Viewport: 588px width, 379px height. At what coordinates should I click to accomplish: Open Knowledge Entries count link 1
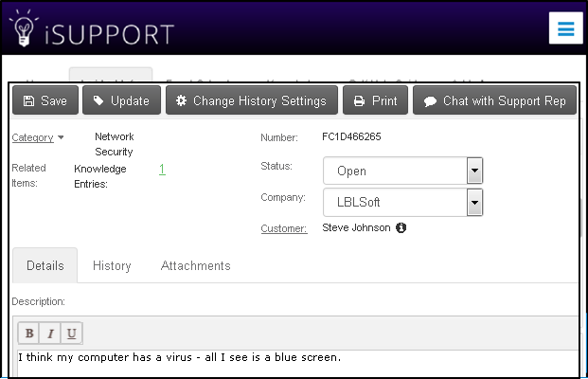162,170
